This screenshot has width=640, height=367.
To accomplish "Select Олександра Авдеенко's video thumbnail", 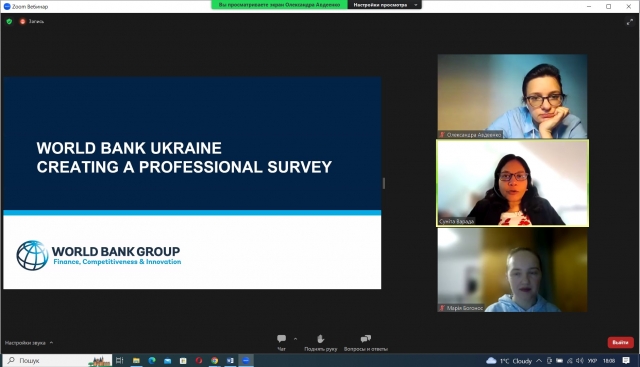I will tap(512, 96).
